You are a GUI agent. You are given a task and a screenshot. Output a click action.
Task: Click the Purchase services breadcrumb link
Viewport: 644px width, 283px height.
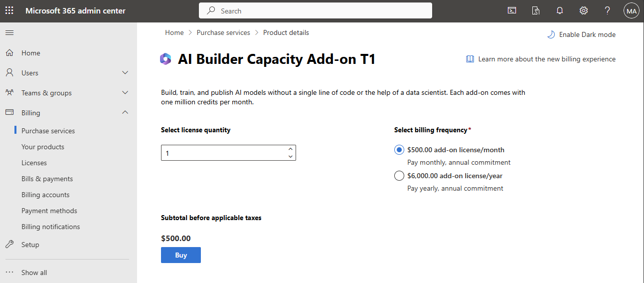coord(223,32)
